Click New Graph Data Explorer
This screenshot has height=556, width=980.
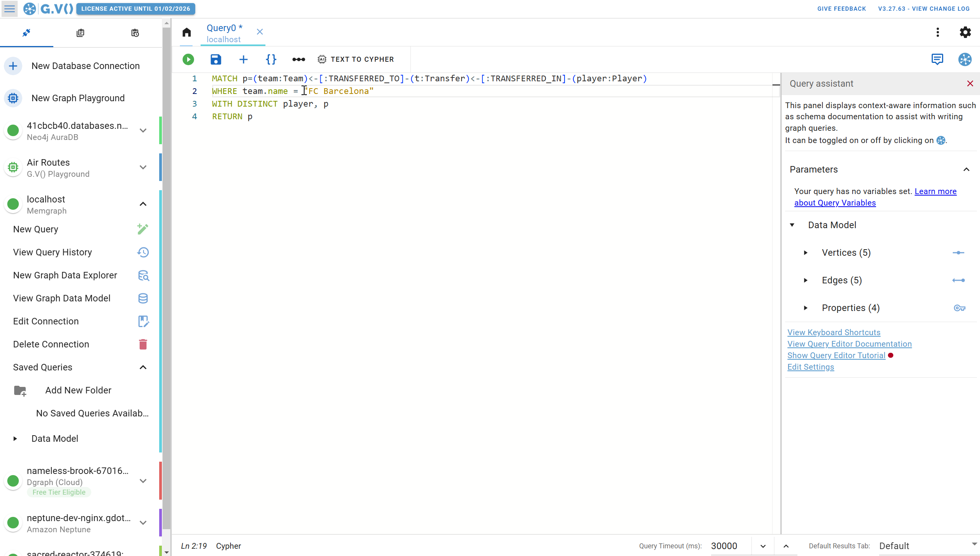[81, 275]
